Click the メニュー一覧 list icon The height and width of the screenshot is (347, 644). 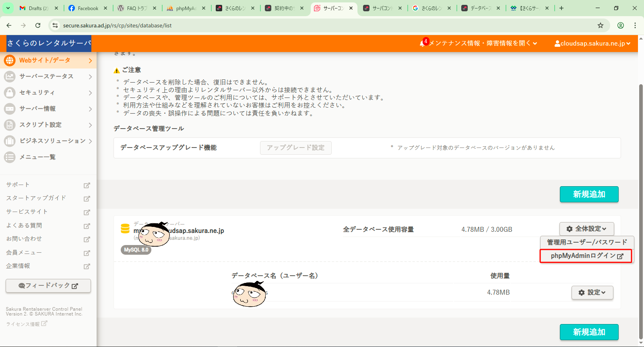point(10,157)
